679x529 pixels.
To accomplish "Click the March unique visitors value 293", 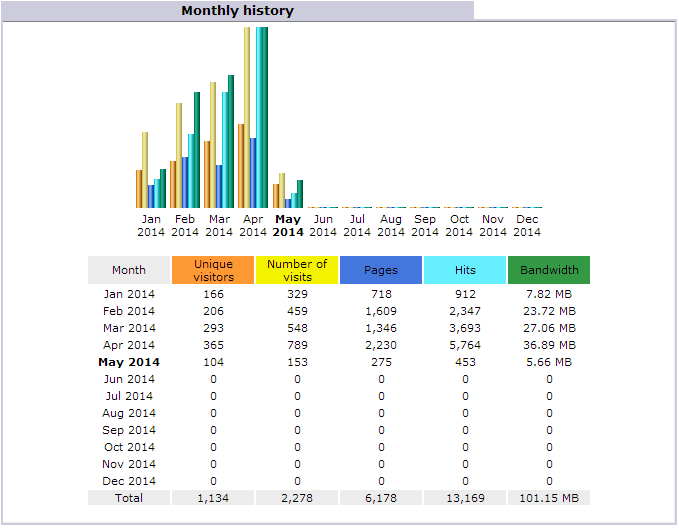I will pyautogui.click(x=213, y=328).
